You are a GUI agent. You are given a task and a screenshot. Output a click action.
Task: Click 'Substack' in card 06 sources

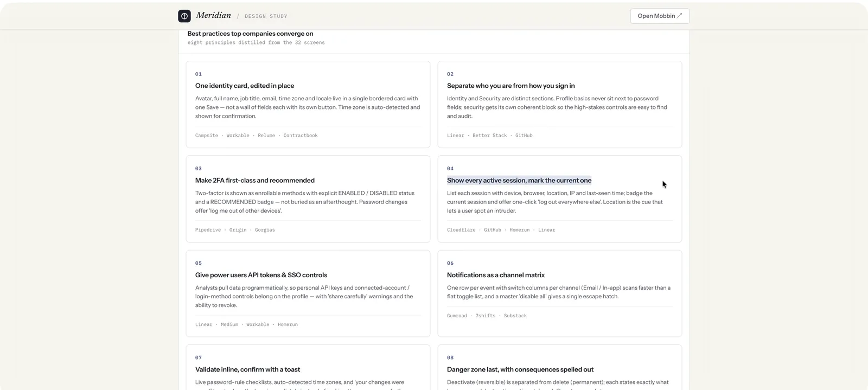(515, 316)
